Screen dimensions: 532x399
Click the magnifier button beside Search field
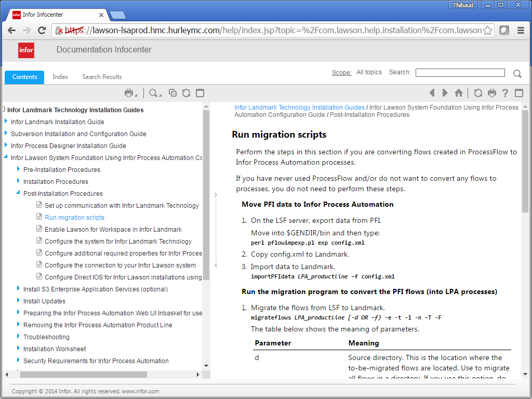pos(517,74)
